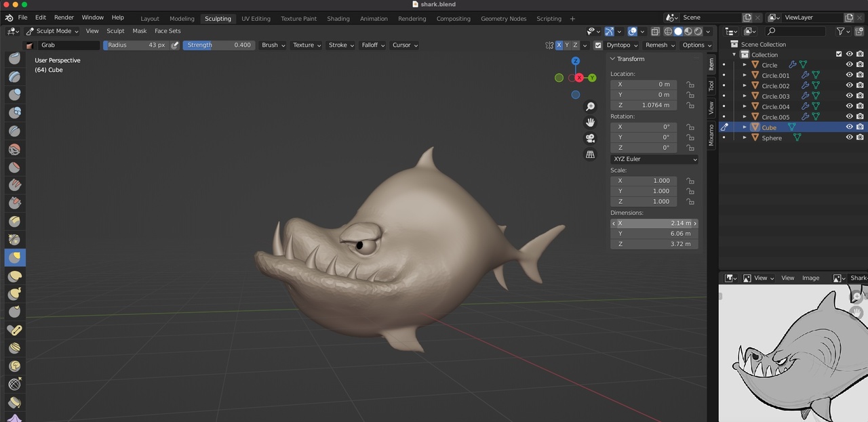Image resolution: width=868 pixels, height=422 pixels.
Task: Toggle render visibility for Circle.002
Action: click(x=859, y=85)
